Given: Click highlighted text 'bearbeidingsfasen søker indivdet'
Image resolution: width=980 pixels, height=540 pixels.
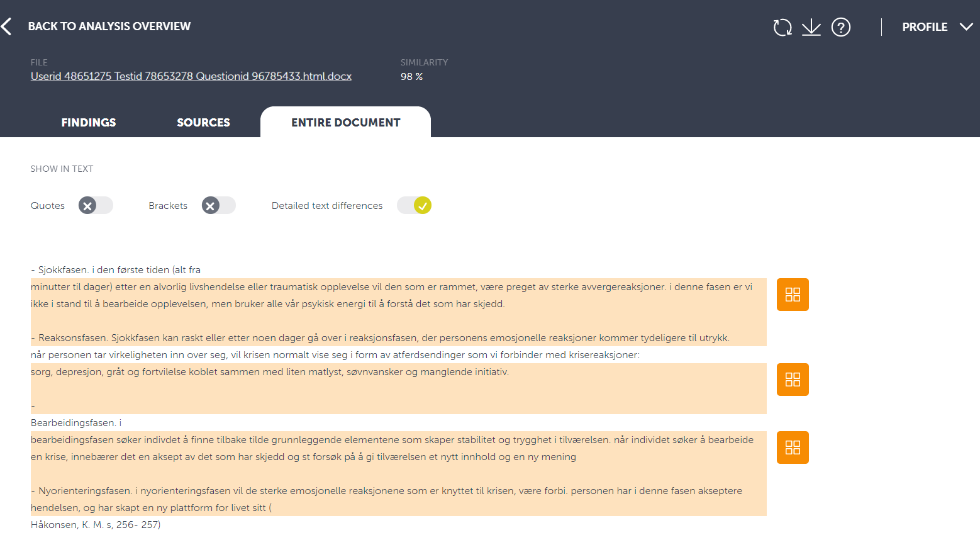Looking at the screenshot, I should point(392,440).
